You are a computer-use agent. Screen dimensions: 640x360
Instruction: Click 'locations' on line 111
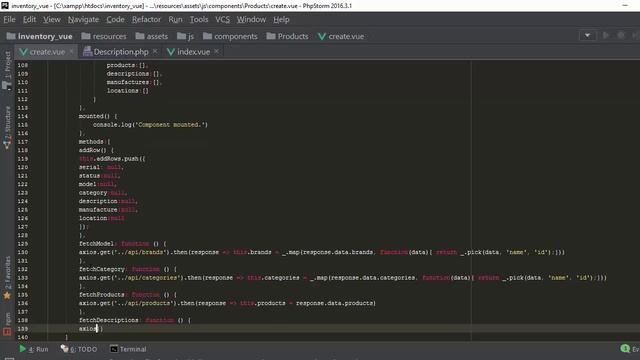pos(122,91)
